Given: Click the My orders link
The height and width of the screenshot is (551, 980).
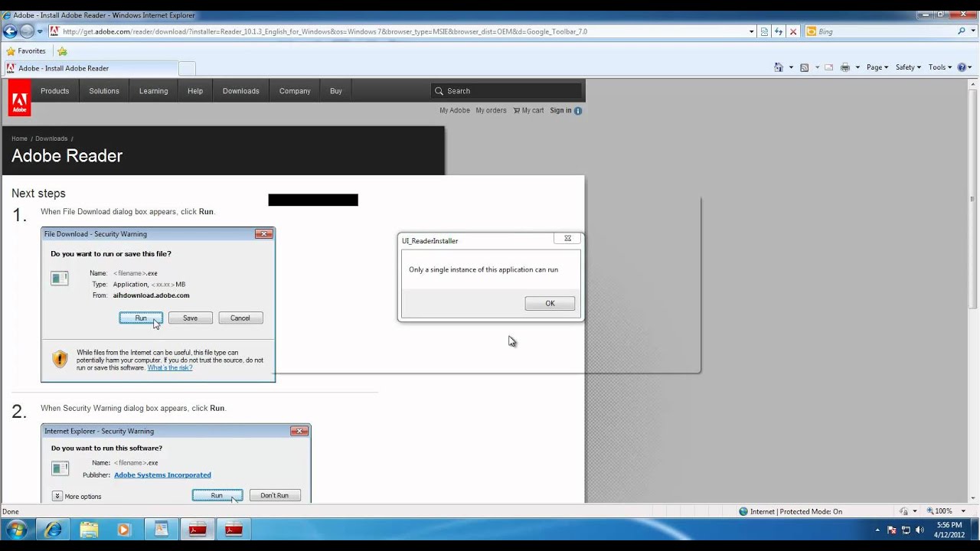Looking at the screenshot, I should [491, 111].
